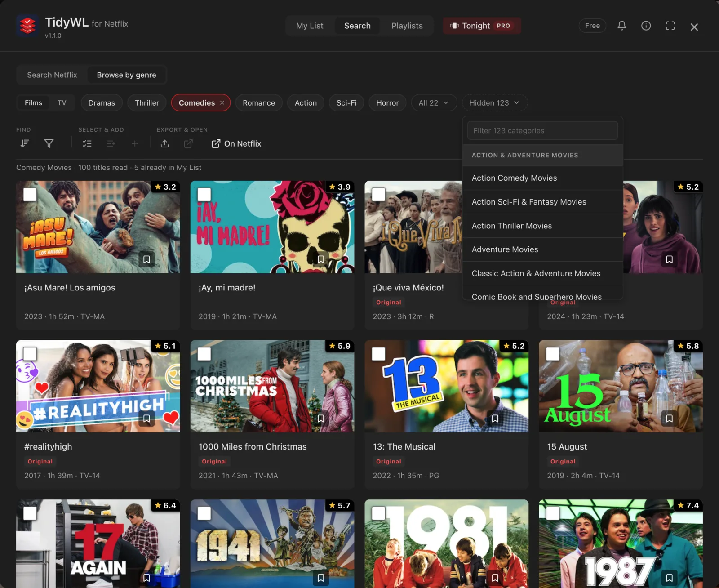Filter by the Dramas genre chip
Screen dimensions: 719x588
coord(102,103)
